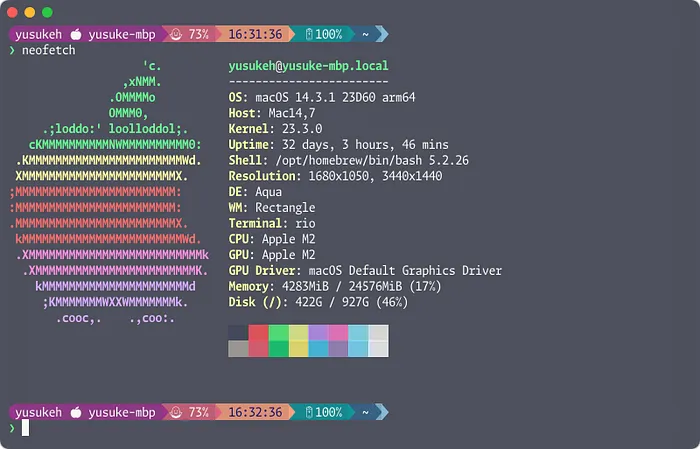This screenshot has height=449, width=700.
Task: Click the white block cursor on the last prompt line
Action: [x=25, y=428]
